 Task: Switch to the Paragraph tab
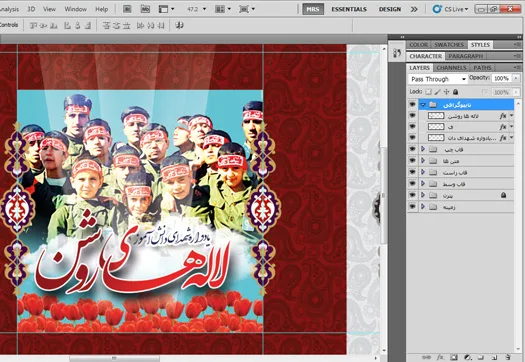point(465,56)
